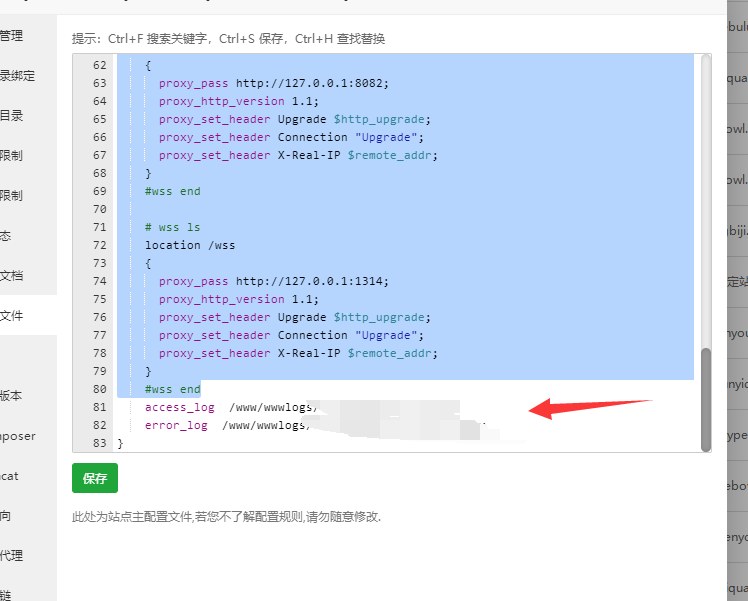Click the editor vertical scrollbar thumb

706,399
